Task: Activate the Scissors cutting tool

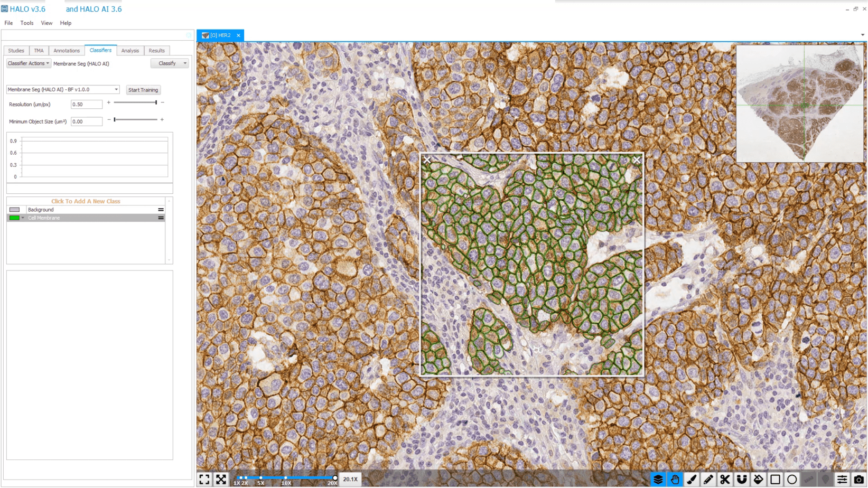Action: (725, 480)
